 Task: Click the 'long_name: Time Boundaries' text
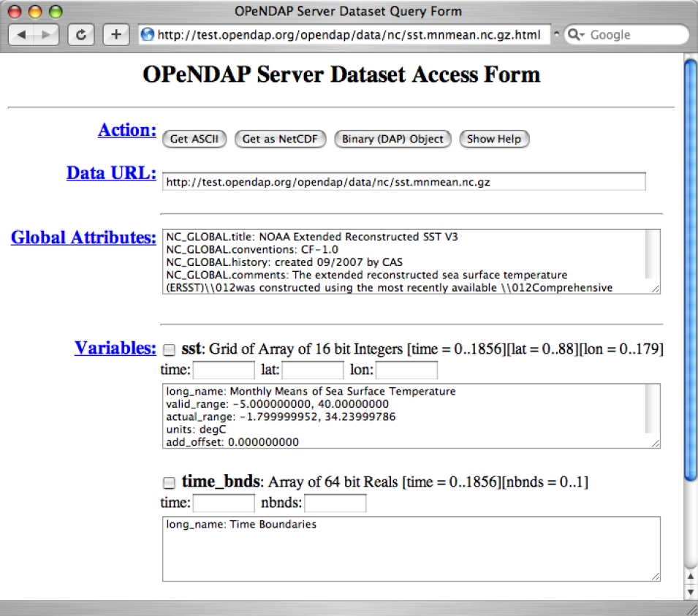(241, 525)
